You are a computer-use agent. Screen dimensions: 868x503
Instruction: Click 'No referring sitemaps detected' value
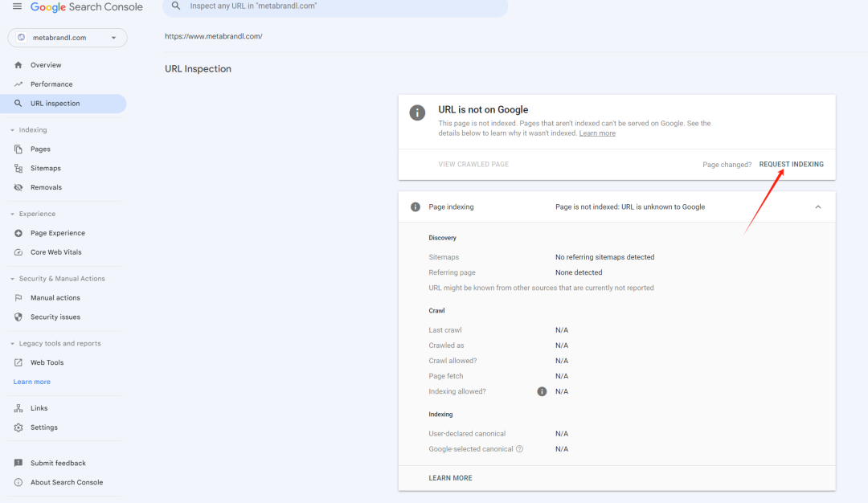click(604, 257)
